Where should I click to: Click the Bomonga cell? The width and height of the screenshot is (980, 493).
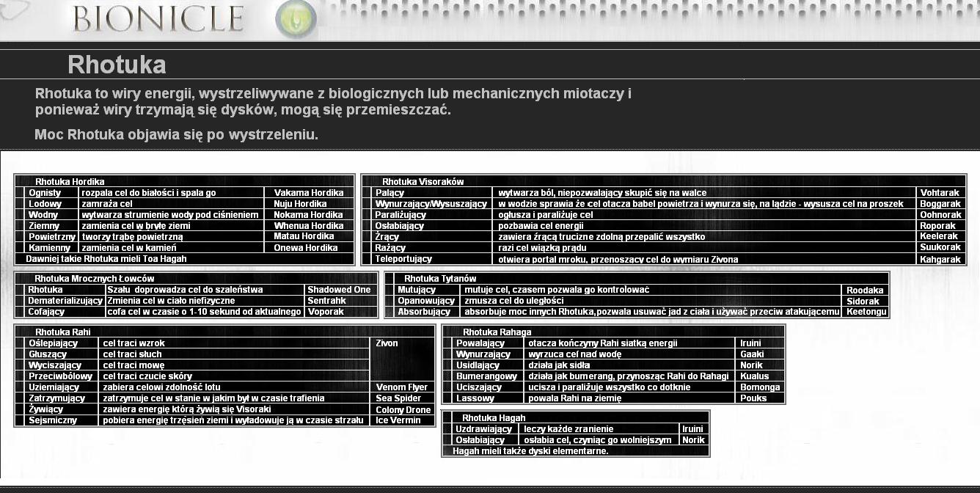pos(759,387)
